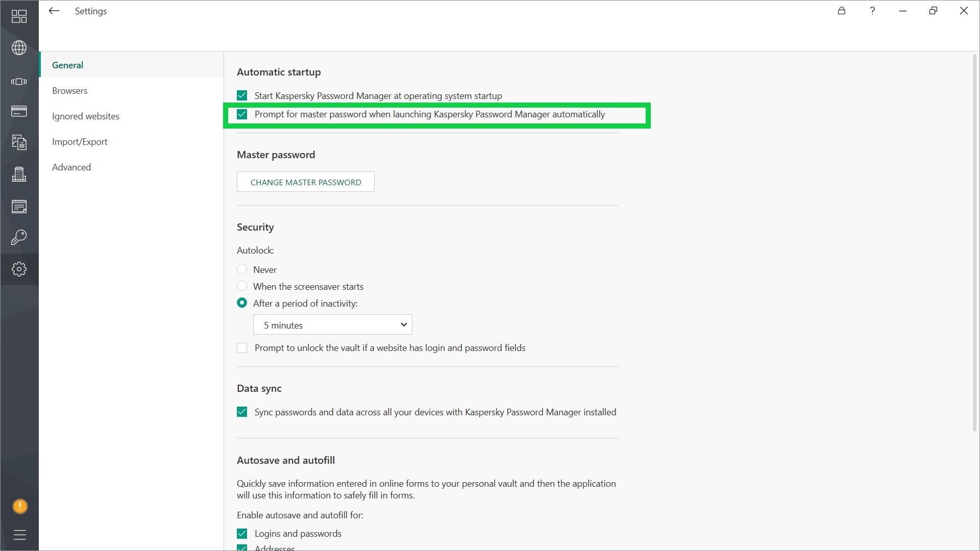The width and height of the screenshot is (980, 551).
Task: Minimize the Kaspersky Password Manager window
Action: (x=903, y=11)
